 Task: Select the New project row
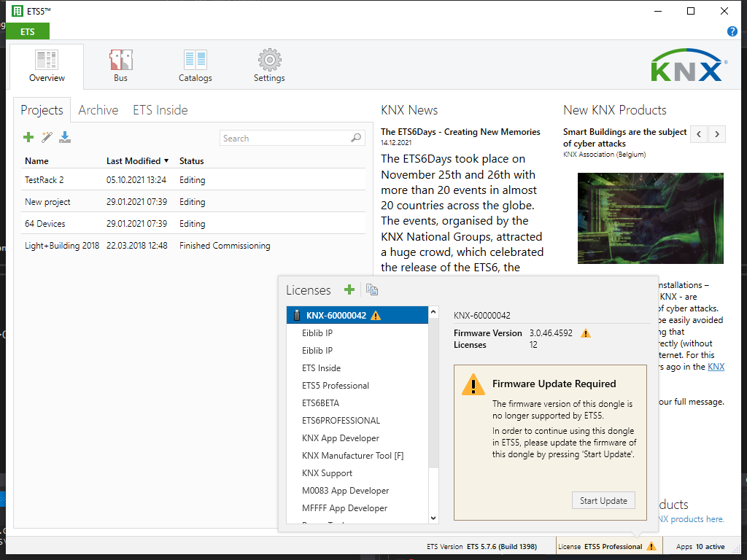(193, 202)
